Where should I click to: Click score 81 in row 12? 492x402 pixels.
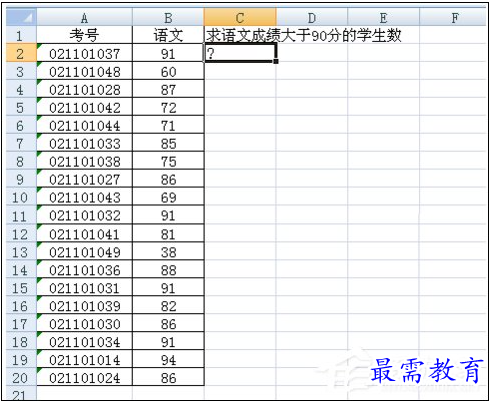(168, 233)
